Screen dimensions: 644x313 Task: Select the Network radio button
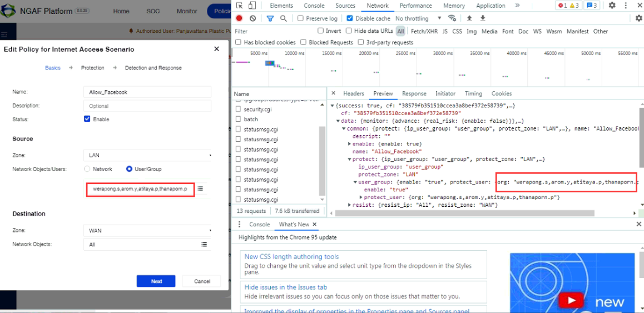pyautogui.click(x=87, y=169)
